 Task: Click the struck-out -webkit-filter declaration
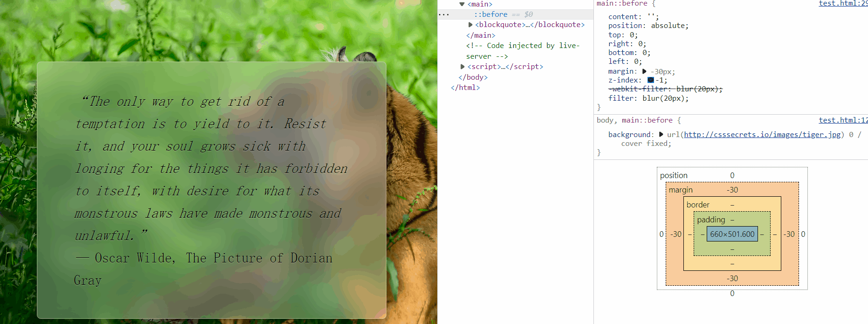(x=665, y=89)
